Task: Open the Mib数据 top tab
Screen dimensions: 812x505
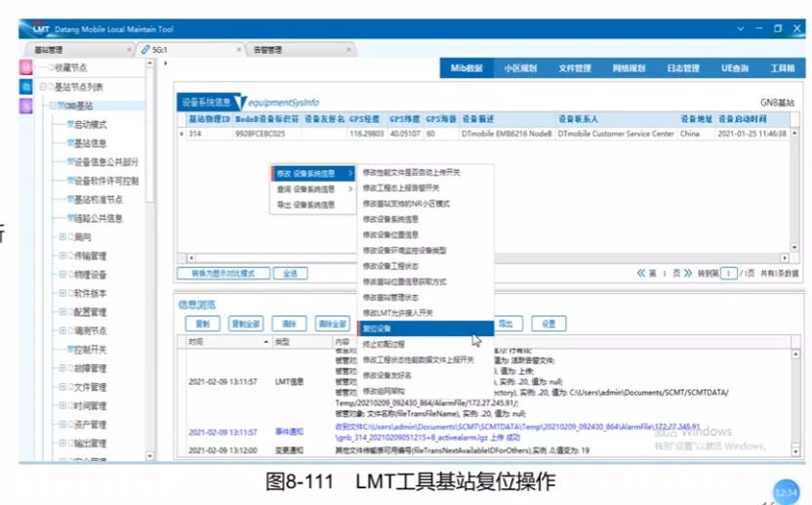Action: tap(467, 68)
